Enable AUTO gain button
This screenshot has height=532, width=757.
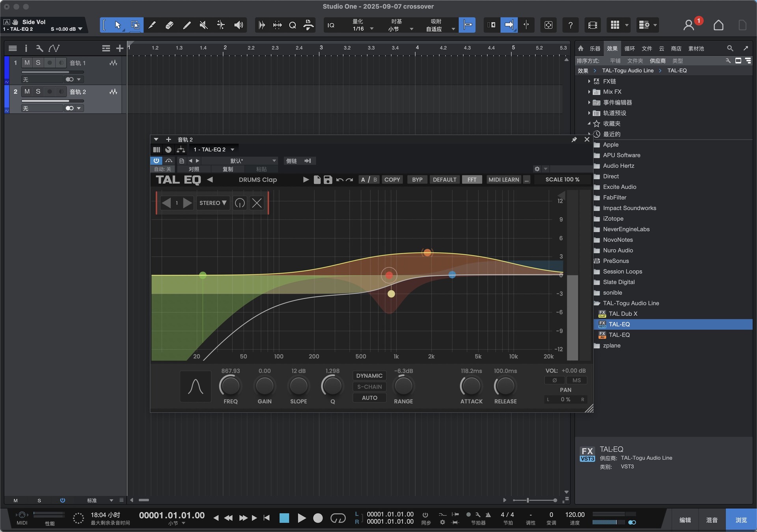point(369,398)
